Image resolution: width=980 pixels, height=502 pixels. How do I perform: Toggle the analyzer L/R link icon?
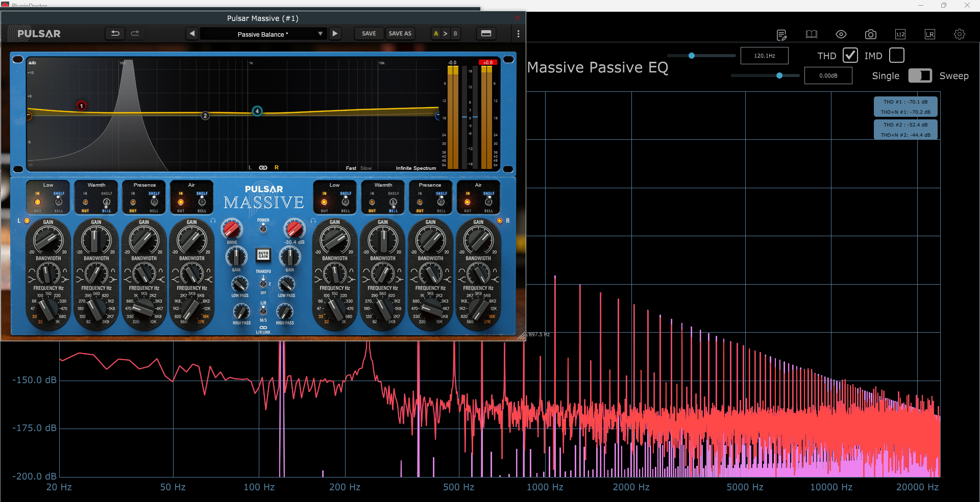coord(263,167)
